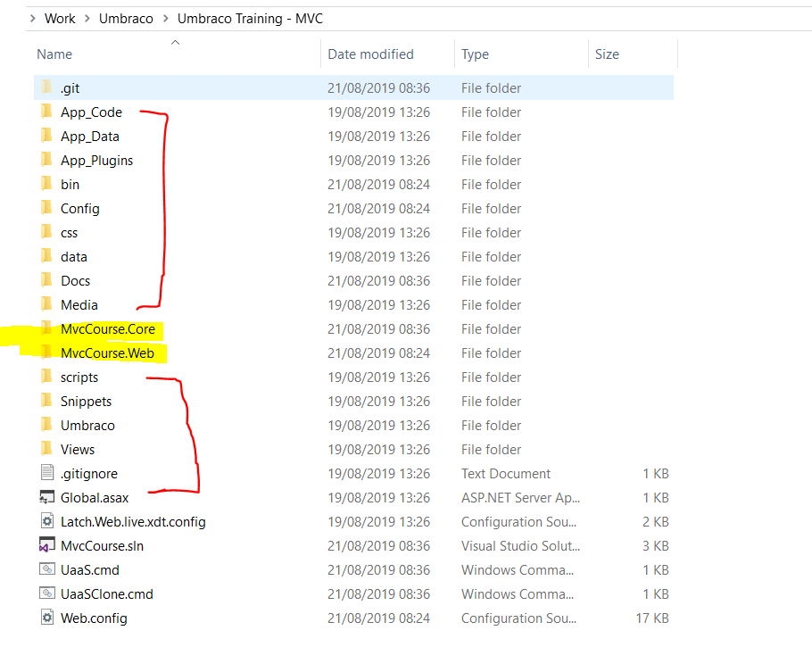The height and width of the screenshot is (672, 812).
Task: Click the scripts folder icon
Action: click(x=46, y=376)
